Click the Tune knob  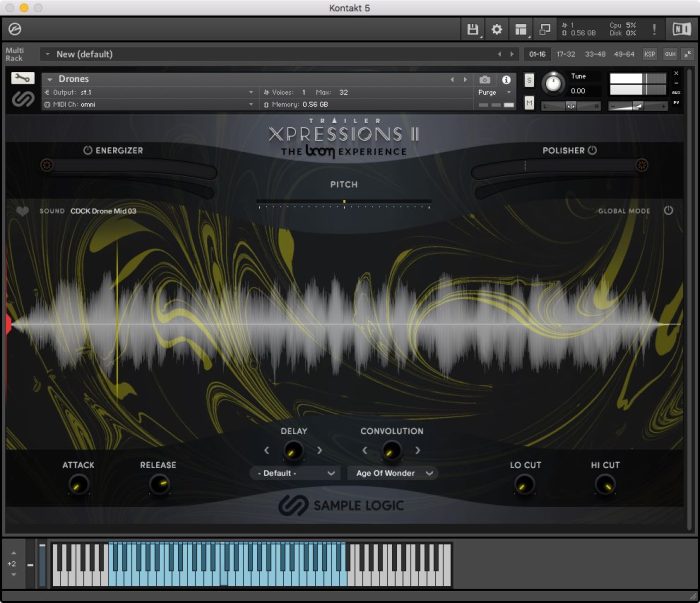[x=553, y=83]
